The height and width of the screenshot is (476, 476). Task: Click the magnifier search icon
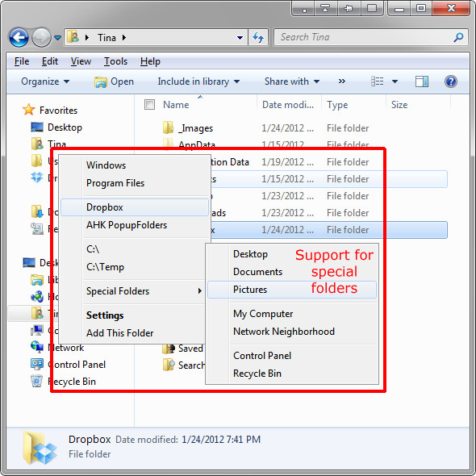point(458,37)
